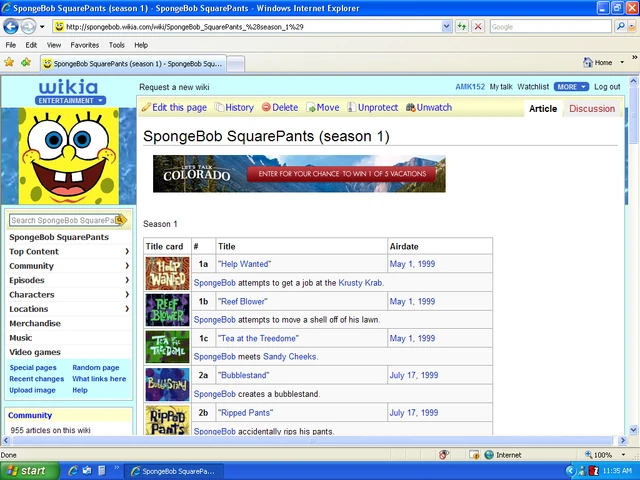Click the Stop loading icon
This screenshot has width=640, height=480.
[478, 27]
